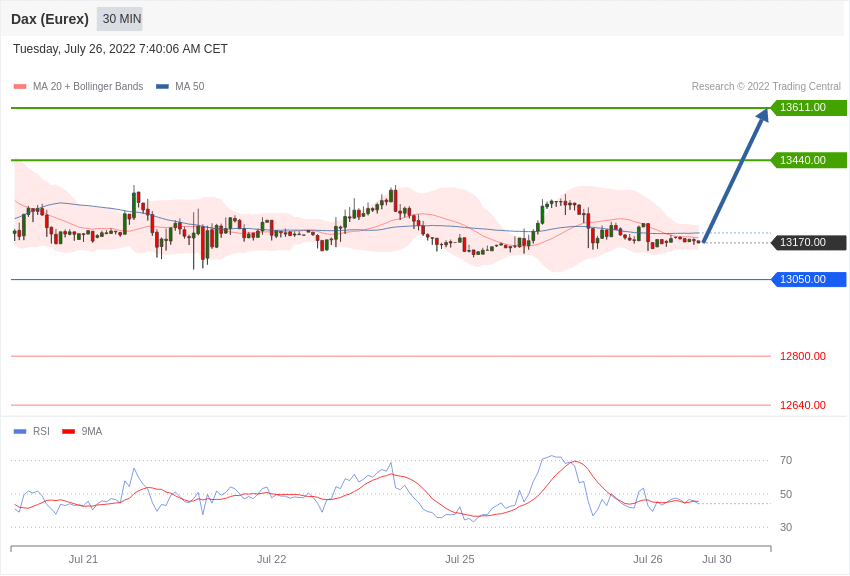Click the red 9MA legend swatch
The width and height of the screenshot is (850, 576).
[69, 431]
